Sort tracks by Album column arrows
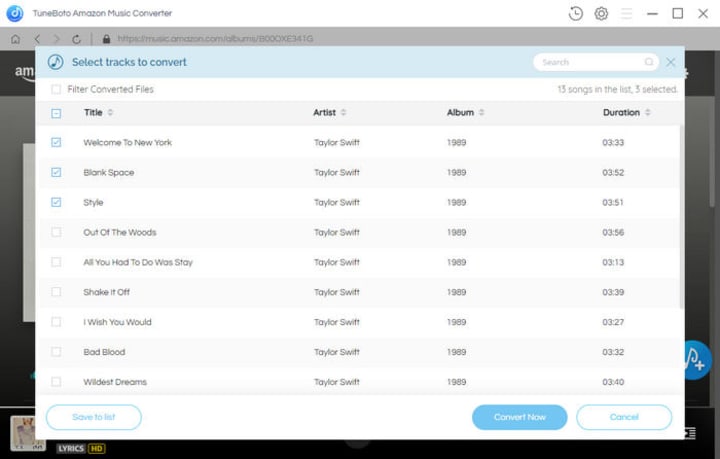 (481, 112)
